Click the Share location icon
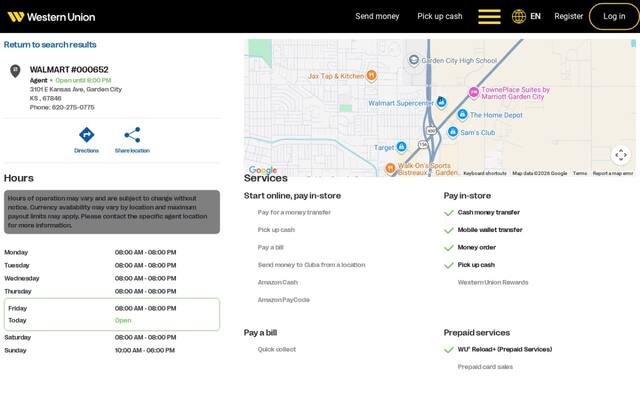This screenshot has height=400, width=640. (132, 135)
